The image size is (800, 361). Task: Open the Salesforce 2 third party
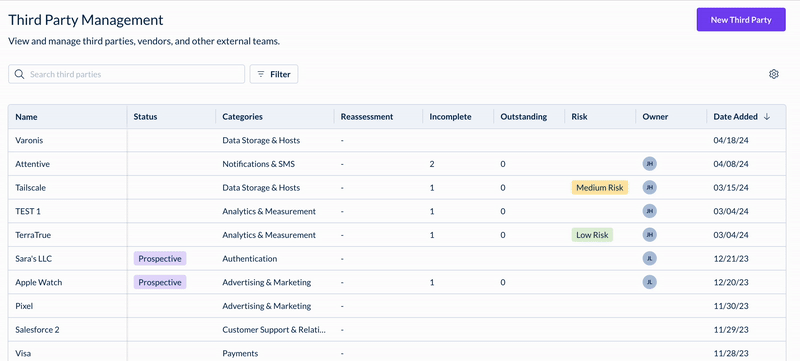37,329
